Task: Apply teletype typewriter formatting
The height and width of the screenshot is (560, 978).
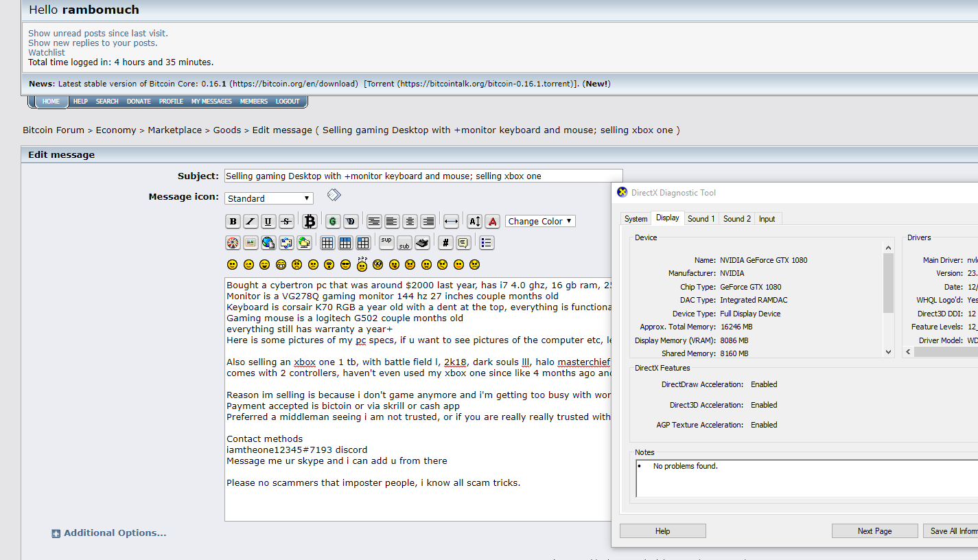Action: point(422,242)
